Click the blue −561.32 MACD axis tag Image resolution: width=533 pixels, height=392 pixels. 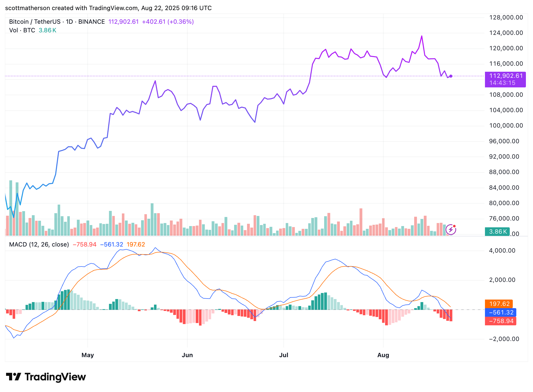coord(500,312)
